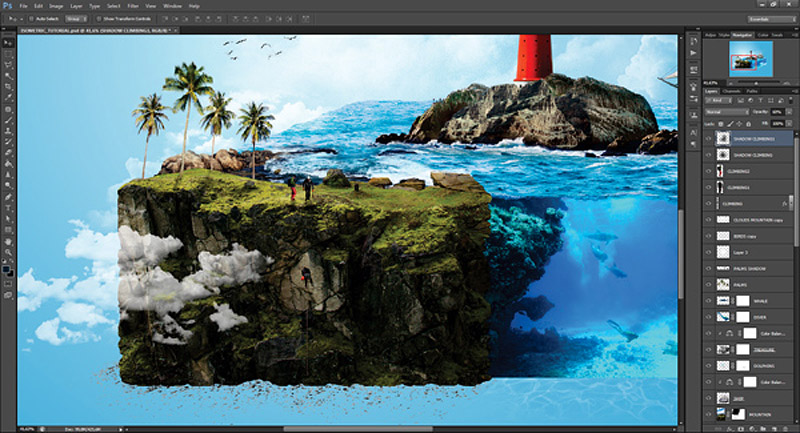Viewport: 800px width, 433px height.
Task: Click create new layer icon
Action: (x=774, y=428)
